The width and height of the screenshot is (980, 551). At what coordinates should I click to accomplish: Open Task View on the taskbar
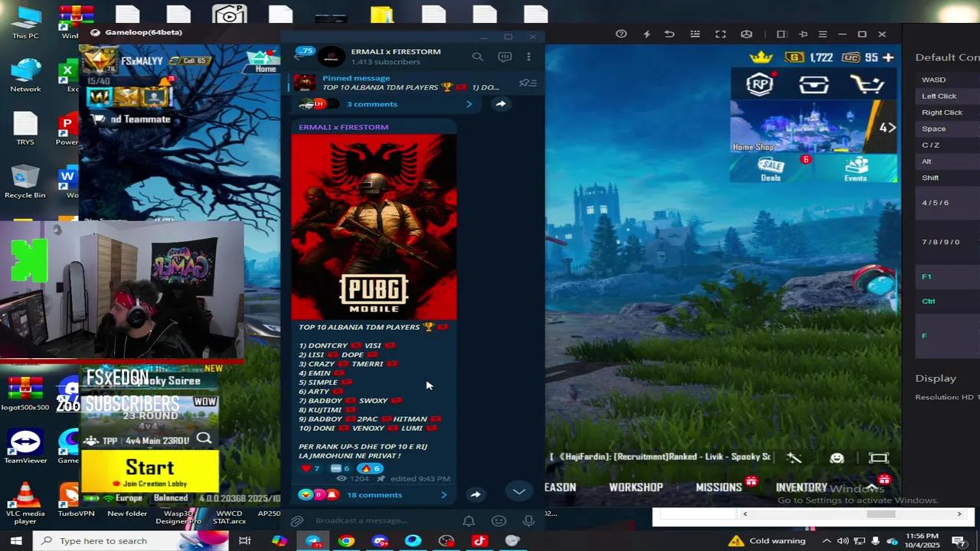245,541
